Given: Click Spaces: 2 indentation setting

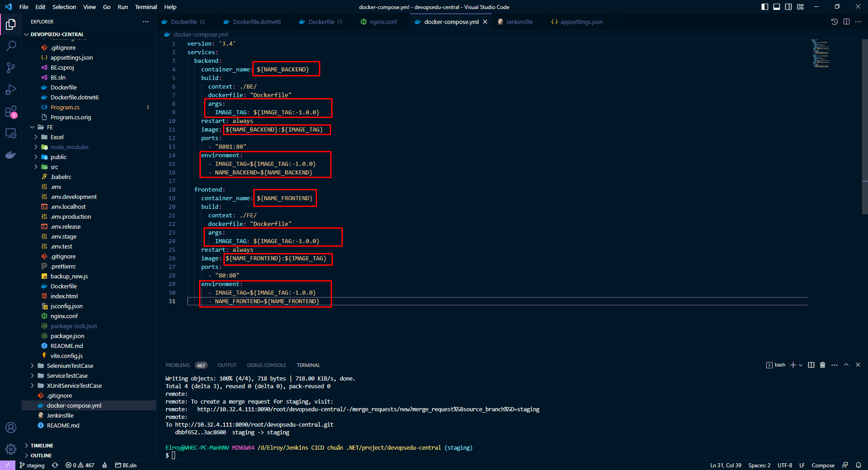Looking at the screenshot, I should tap(759, 465).
